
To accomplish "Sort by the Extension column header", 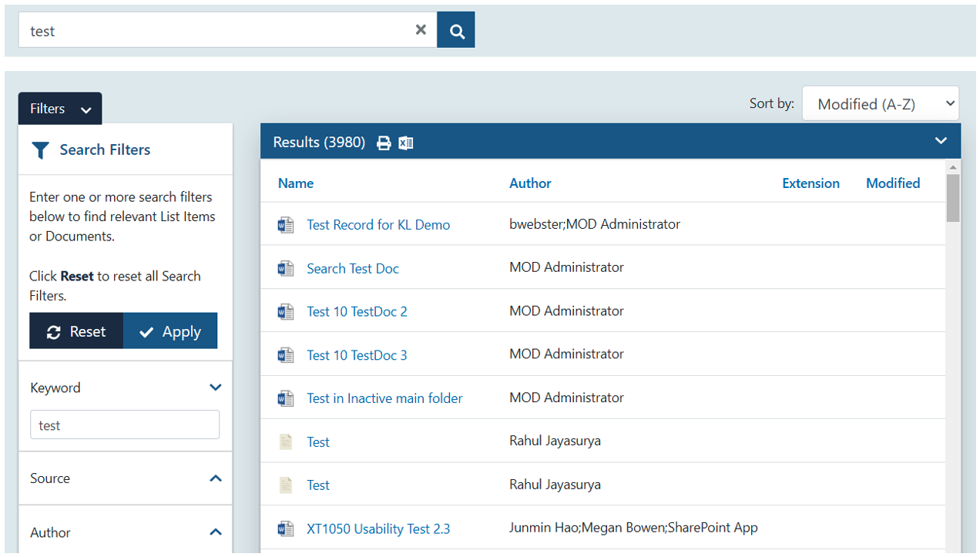I will pos(811,183).
